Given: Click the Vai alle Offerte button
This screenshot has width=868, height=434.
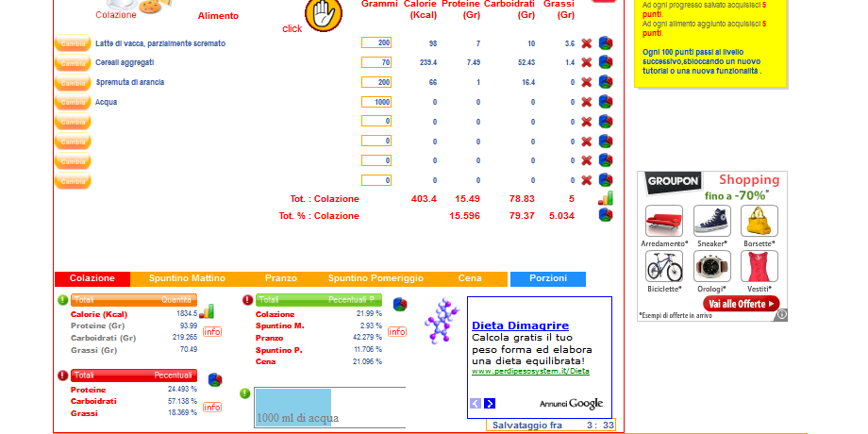Looking at the screenshot, I should 742,304.
